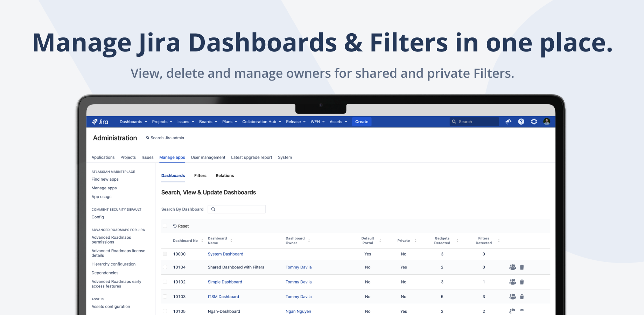This screenshot has width=644, height=315.
Task: Focus the Search By Dashboard input field
Action: [237, 209]
